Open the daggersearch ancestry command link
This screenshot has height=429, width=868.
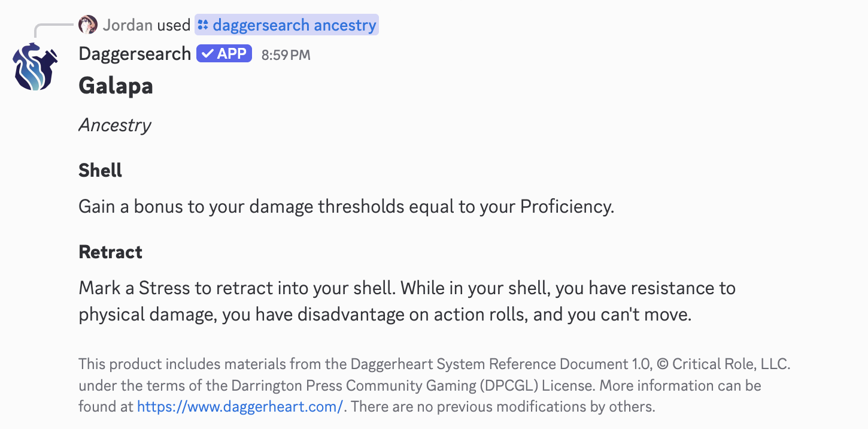[294, 25]
